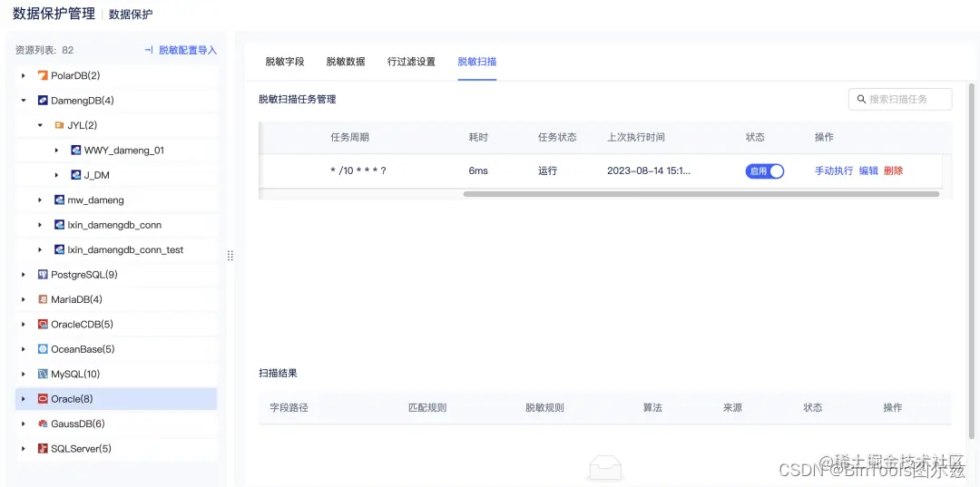The width and height of the screenshot is (980, 487).
Task: Click the JYL folder icon
Action: (59, 125)
